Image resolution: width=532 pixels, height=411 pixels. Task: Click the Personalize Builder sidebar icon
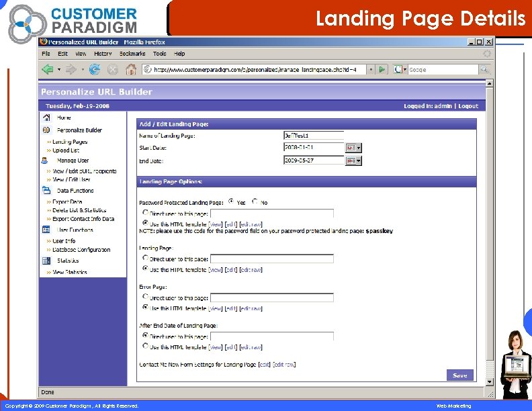(x=46, y=130)
